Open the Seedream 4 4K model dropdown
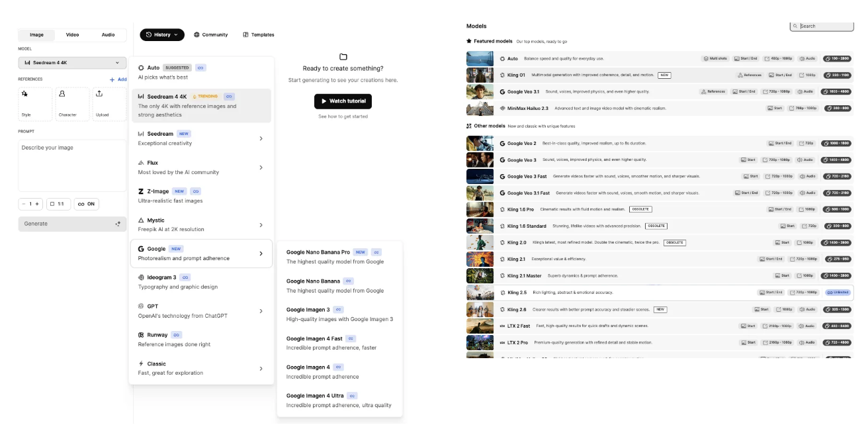 (x=72, y=63)
